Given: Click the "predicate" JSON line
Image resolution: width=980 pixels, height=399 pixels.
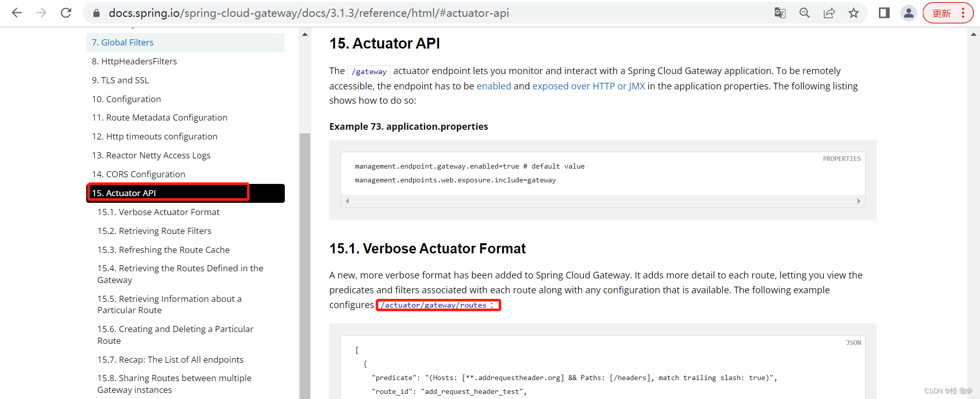Looking at the screenshot, I should tap(574, 378).
